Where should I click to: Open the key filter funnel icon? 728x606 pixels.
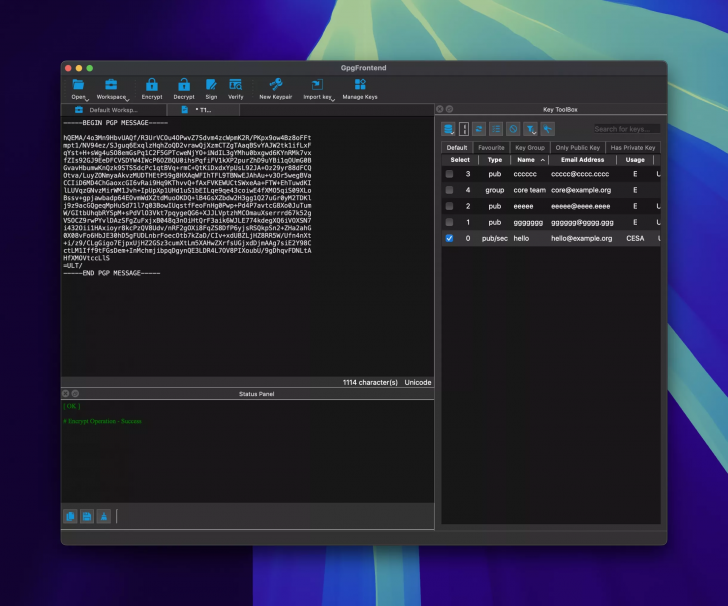point(530,129)
